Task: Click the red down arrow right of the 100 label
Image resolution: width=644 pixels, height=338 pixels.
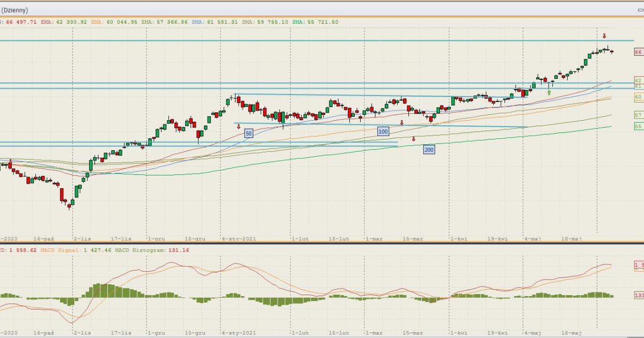Action: [x=401, y=123]
